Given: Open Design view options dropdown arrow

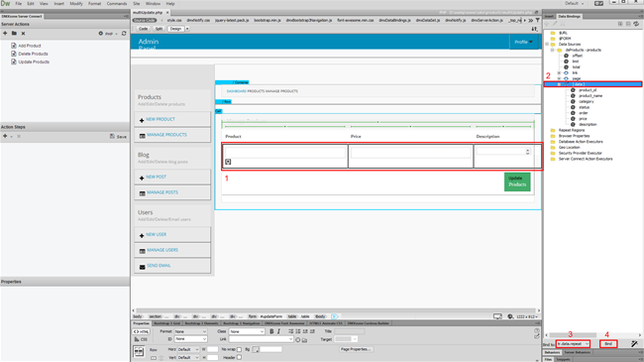Looking at the screenshot, I should coord(187,29).
